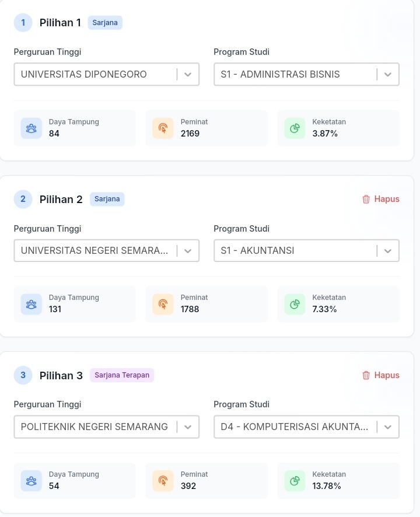This screenshot has height=517, width=420.
Task: Click the Daya Tampung value 131
Action: (55, 309)
